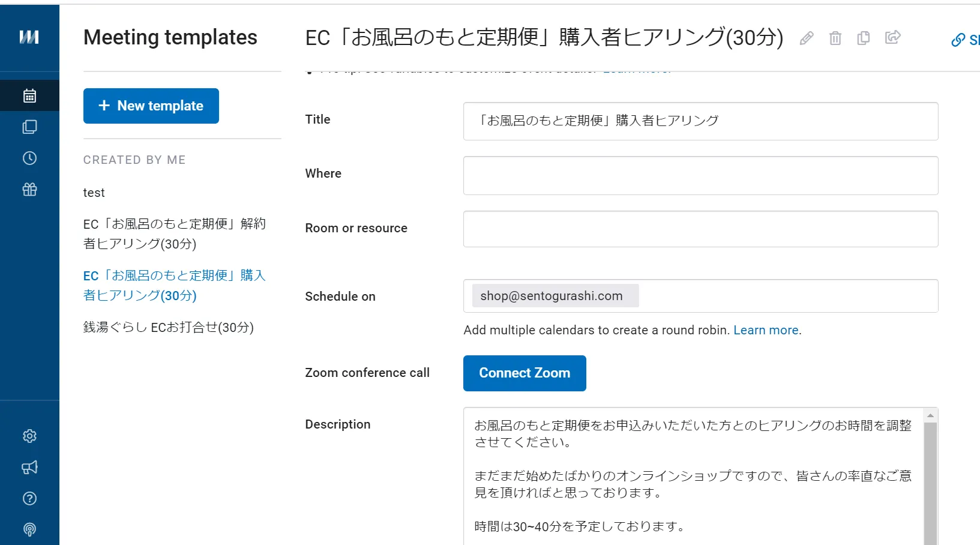Delete template using the trash icon
Screen dimensions: 980x545
click(x=835, y=38)
